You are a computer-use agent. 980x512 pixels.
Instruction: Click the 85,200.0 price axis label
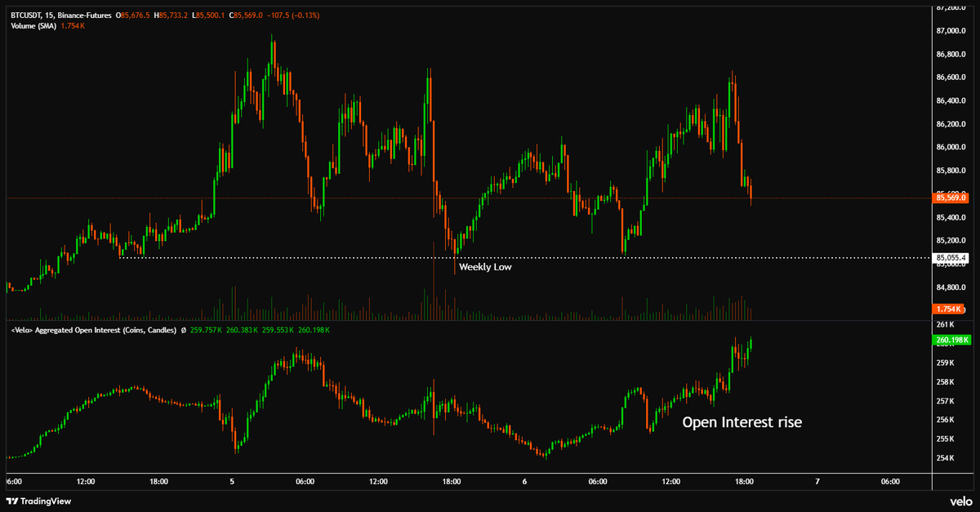[x=951, y=240]
